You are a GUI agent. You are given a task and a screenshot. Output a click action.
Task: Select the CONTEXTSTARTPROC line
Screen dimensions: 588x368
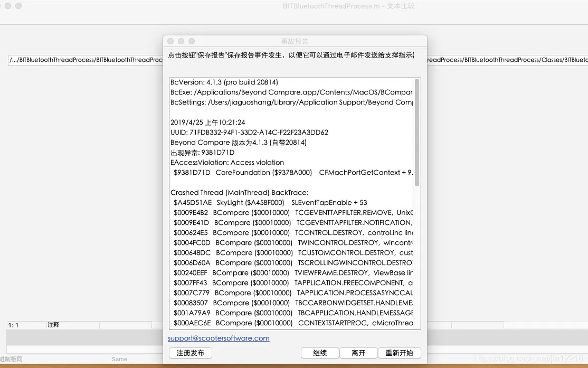(293, 323)
